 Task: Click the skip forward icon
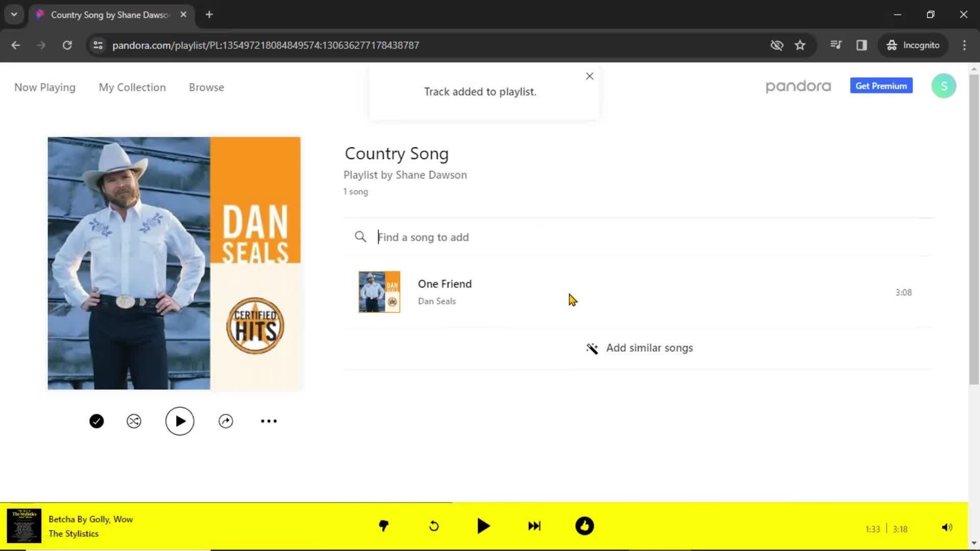tap(534, 526)
